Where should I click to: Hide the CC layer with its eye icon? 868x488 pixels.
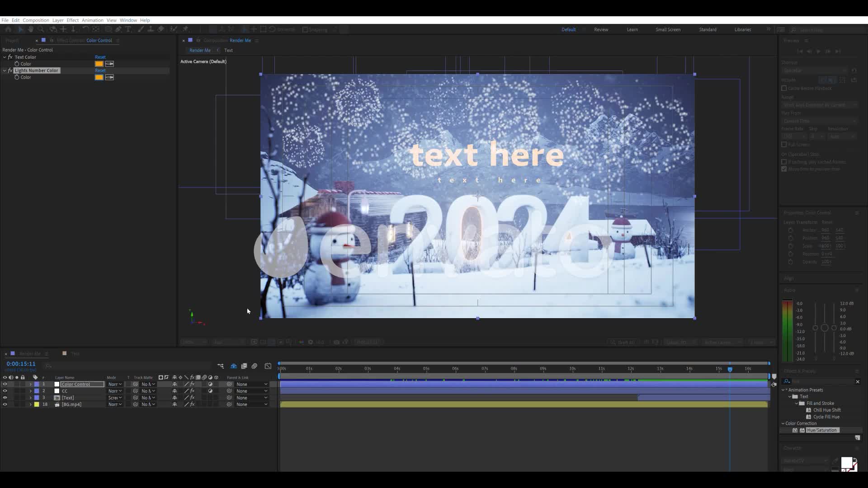5,391
